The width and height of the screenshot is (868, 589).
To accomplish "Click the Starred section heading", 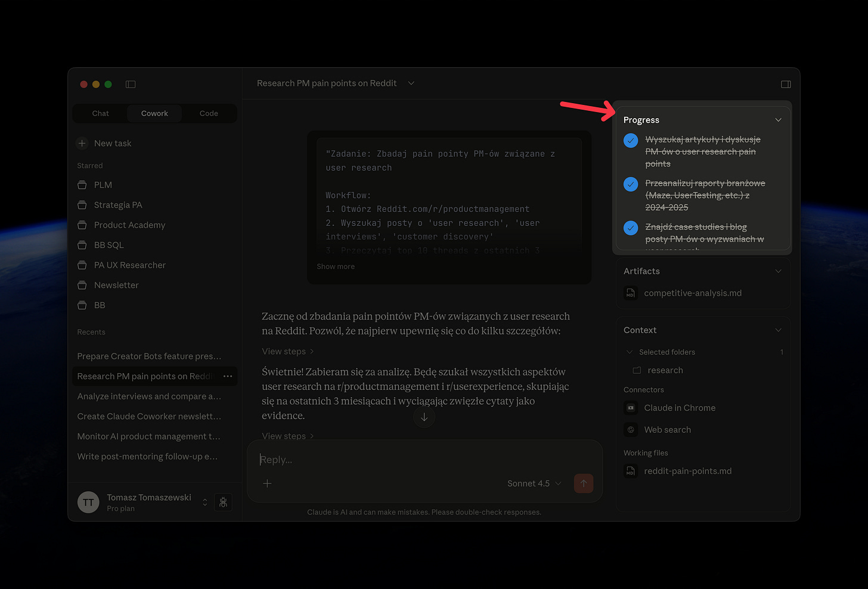I will (x=90, y=166).
